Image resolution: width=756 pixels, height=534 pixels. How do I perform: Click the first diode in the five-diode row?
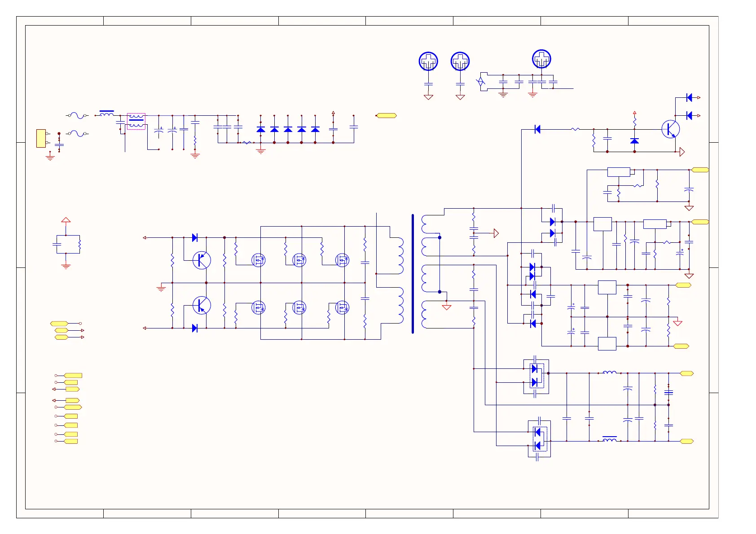coord(261,129)
